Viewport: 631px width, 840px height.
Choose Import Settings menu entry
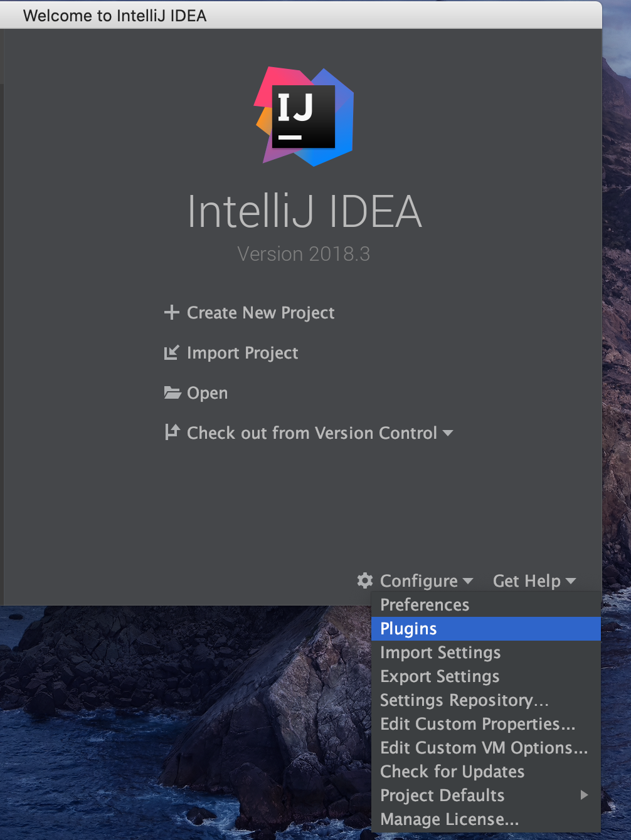point(486,653)
